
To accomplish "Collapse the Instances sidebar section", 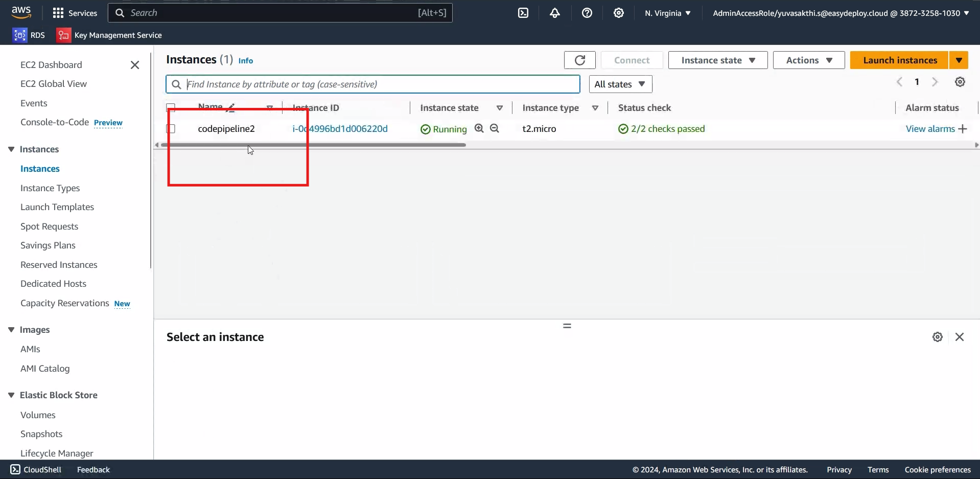I will [x=11, y=149].
